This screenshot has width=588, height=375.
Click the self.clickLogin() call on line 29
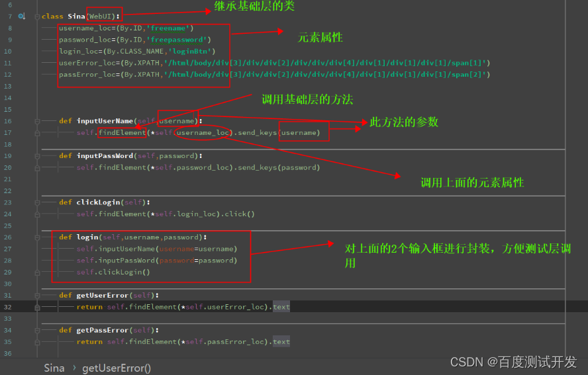point(113,272)
